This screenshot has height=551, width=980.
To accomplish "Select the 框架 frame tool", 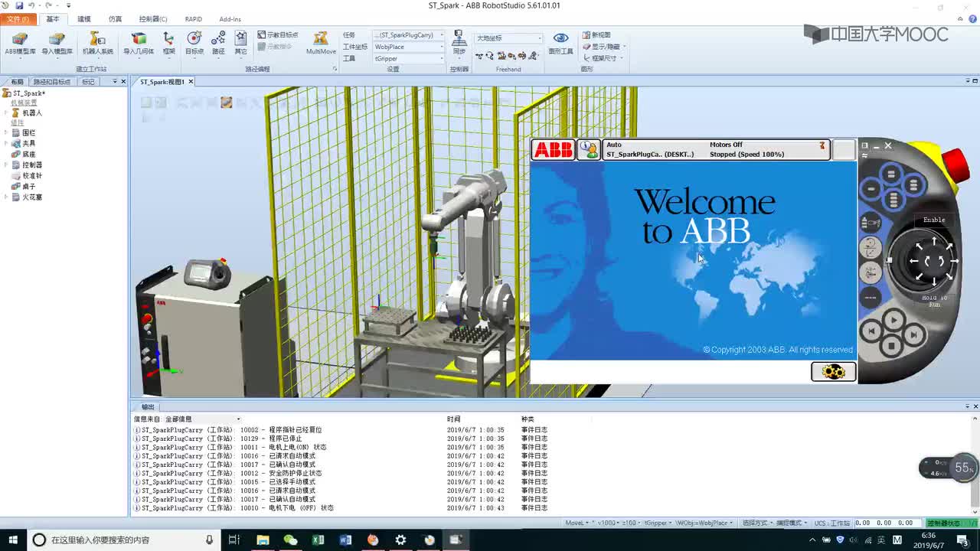I will point(168,44).
